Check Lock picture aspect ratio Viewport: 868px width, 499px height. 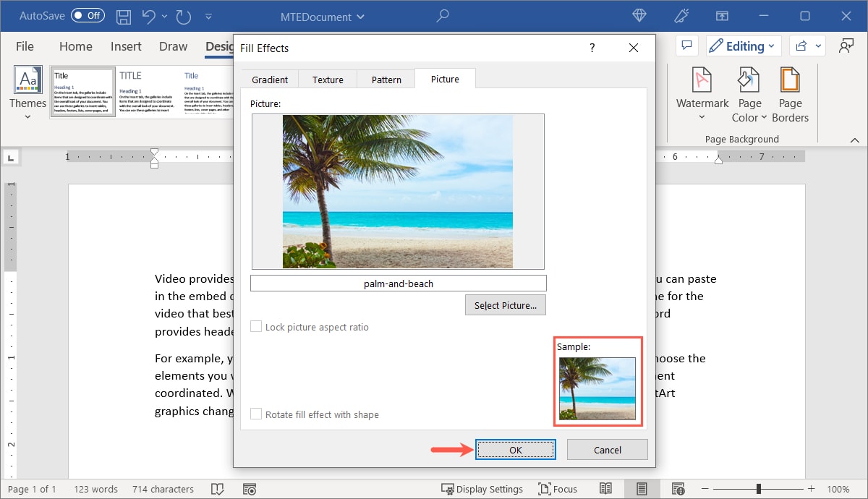(256, 327)
